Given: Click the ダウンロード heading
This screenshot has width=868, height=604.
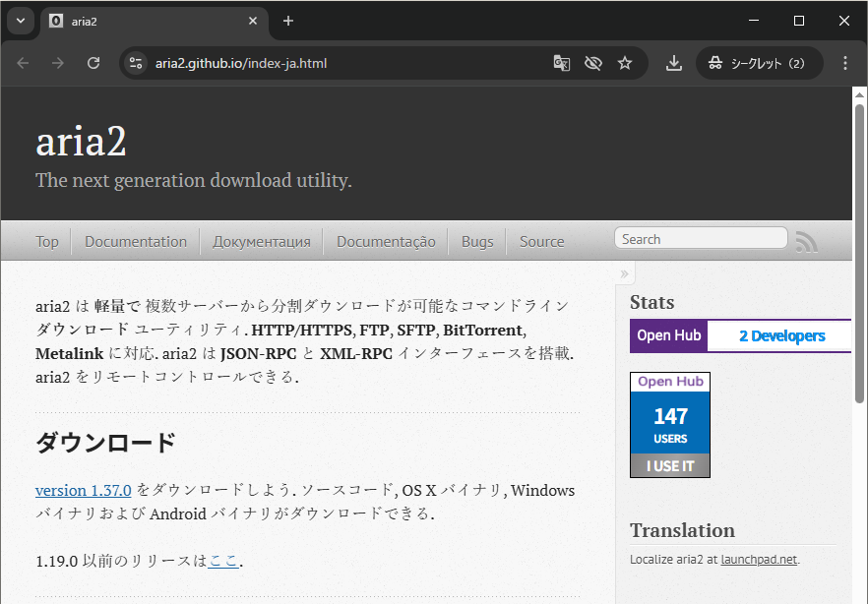Looking at the screenshot, I should pyautogui.click(x=105, y=443).
